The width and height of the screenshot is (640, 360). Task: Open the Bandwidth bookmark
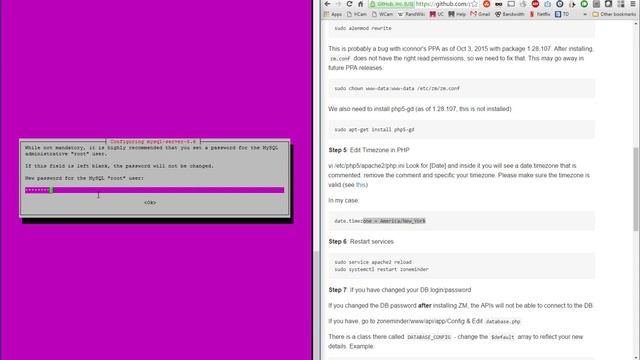(x=509, y=14)
